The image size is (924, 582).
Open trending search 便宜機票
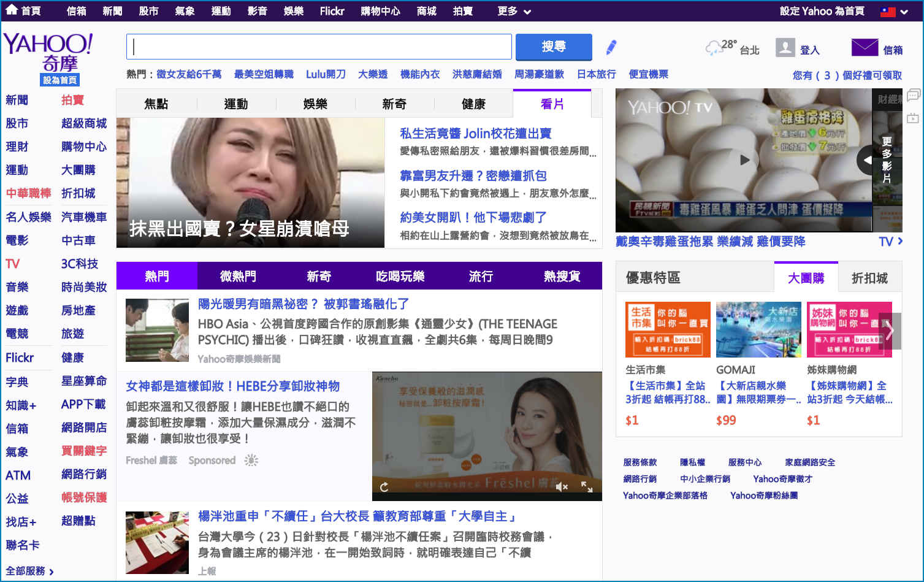point(648,74)
